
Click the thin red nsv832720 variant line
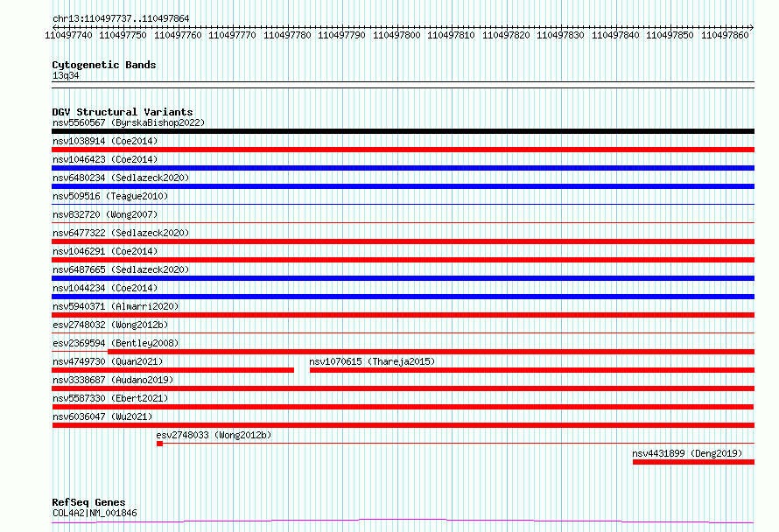[403, 222]
